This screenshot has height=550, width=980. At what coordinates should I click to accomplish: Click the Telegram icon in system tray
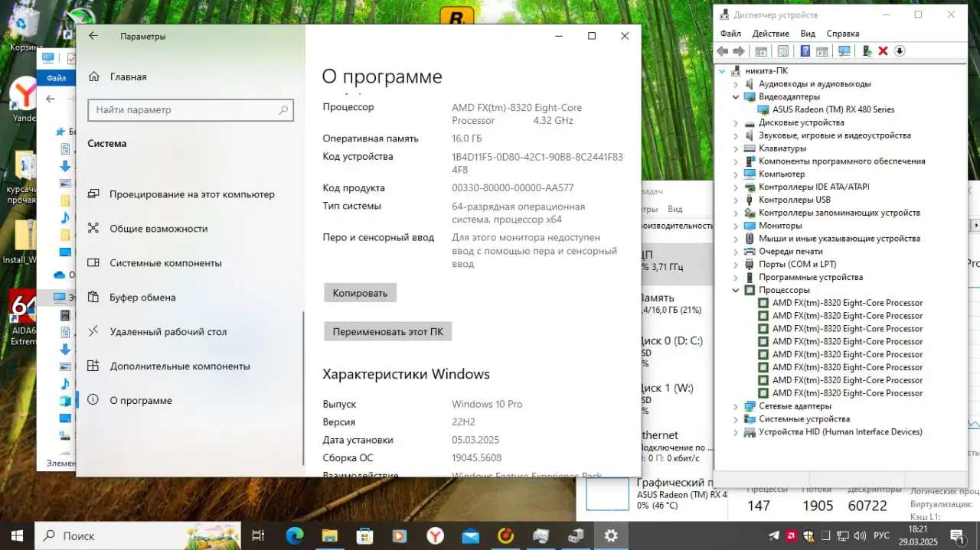773,535
